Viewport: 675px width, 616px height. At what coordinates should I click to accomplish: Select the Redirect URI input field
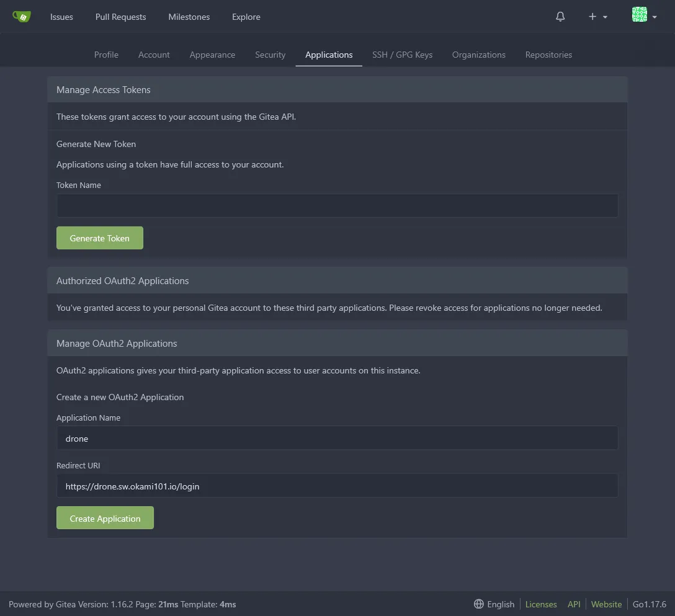tap(337, 486)
